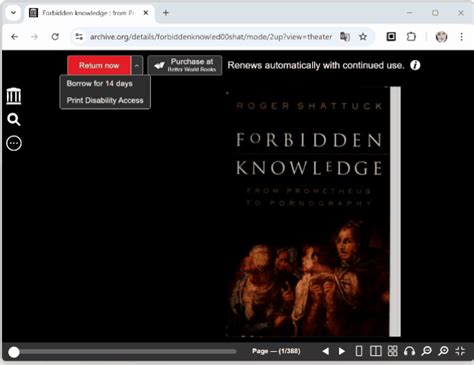Image resolution: width=474 pixels, height=365 pixels.
Task: Open the Internet Archive home icon
Action: coord(14,96)
